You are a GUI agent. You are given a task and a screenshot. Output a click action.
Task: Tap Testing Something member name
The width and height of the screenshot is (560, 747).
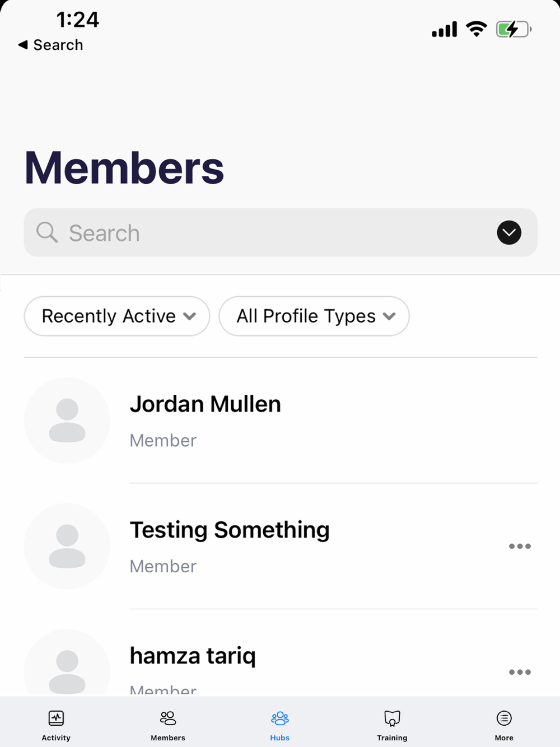click(x=230, y=530)
